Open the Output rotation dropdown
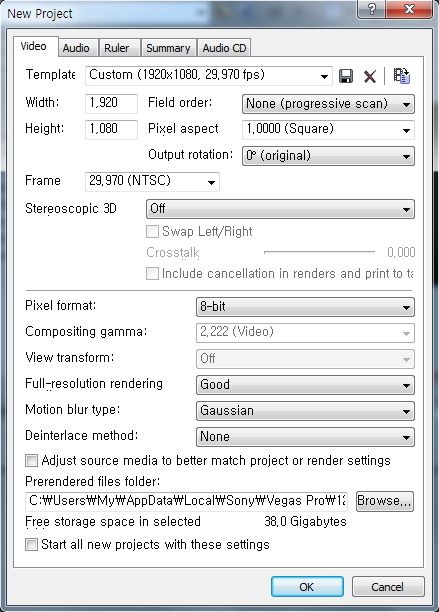The width and height of the screenshot is (439, 612). coord(328,156)
